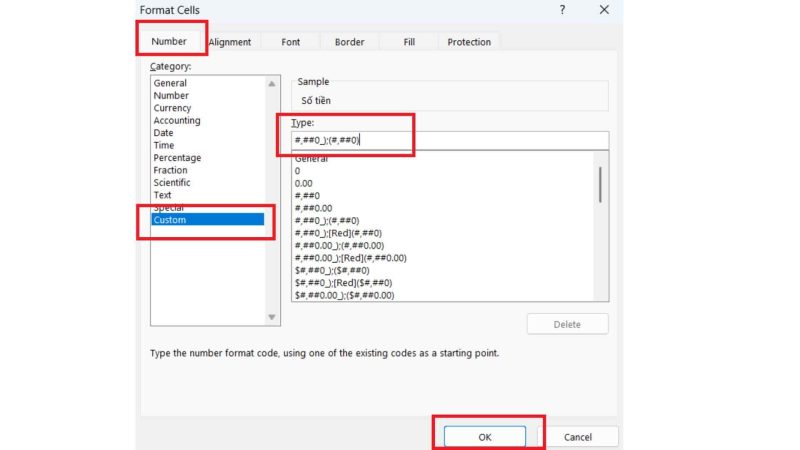Open the Border tab
800x450 pixels.
click(349, 42)
